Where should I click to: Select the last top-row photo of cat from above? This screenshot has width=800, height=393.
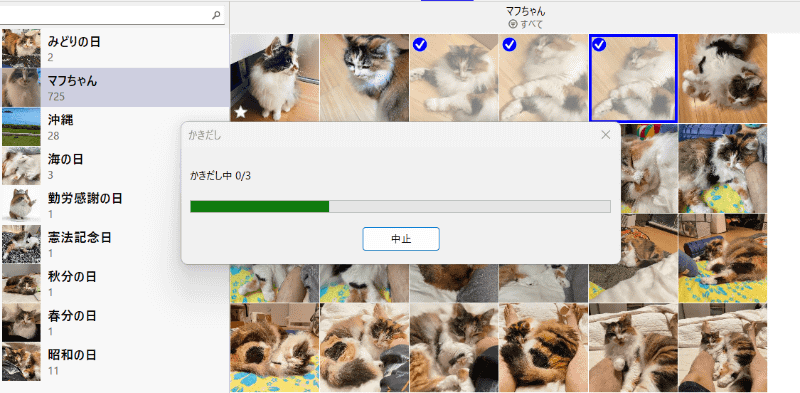point(722,78)
